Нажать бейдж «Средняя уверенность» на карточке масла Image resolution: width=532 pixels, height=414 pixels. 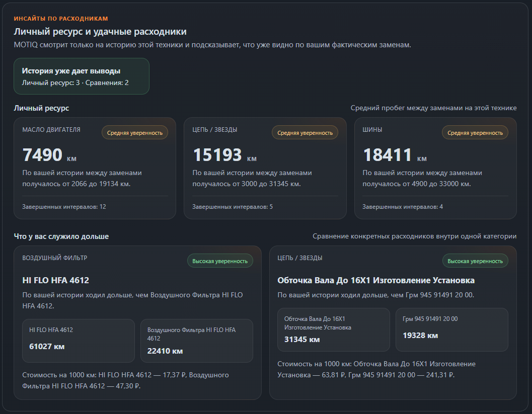tap(135, 132)
